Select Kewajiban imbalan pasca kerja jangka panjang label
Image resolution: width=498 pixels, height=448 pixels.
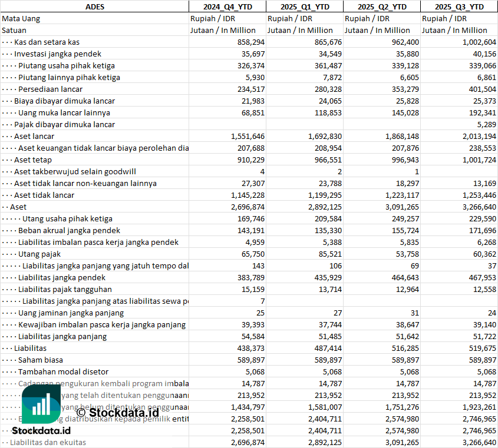102,324
